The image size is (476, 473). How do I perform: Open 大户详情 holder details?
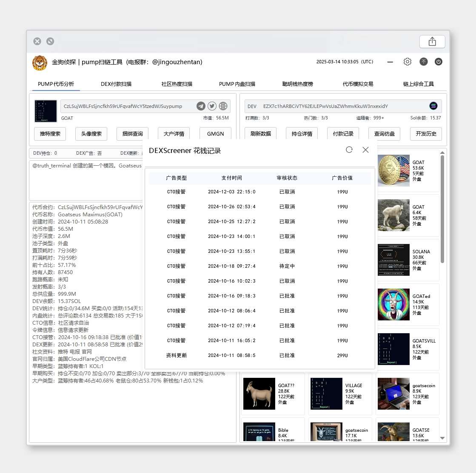coord(174,134)
